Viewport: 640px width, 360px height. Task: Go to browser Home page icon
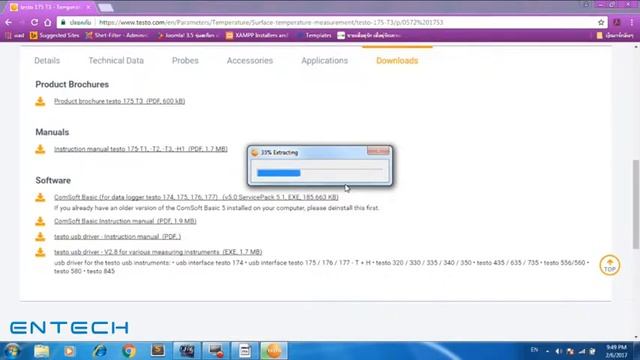[48, 22]
